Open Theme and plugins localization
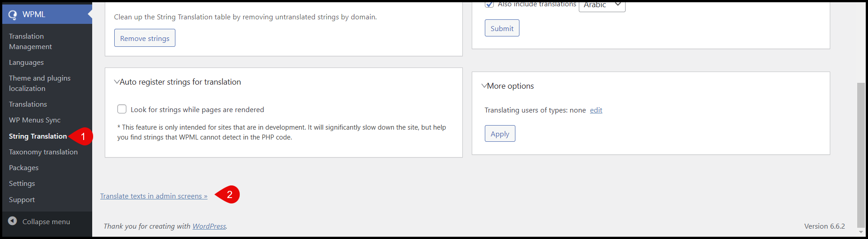 [x=40, y=83]
